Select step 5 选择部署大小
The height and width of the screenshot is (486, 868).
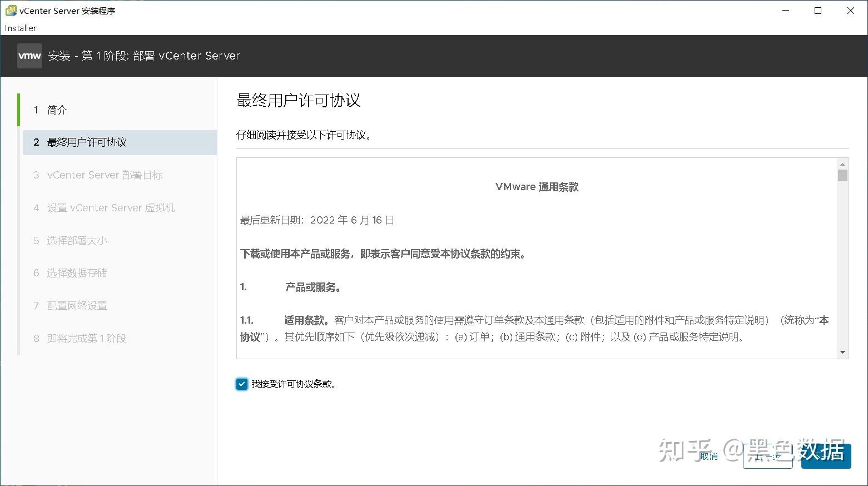click(77, 240)
